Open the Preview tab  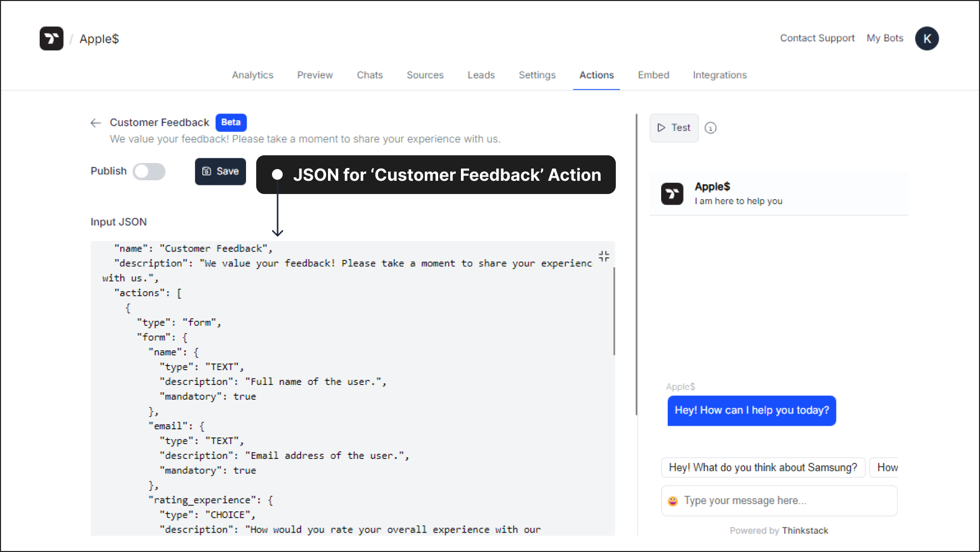click(x=315, y=75)
